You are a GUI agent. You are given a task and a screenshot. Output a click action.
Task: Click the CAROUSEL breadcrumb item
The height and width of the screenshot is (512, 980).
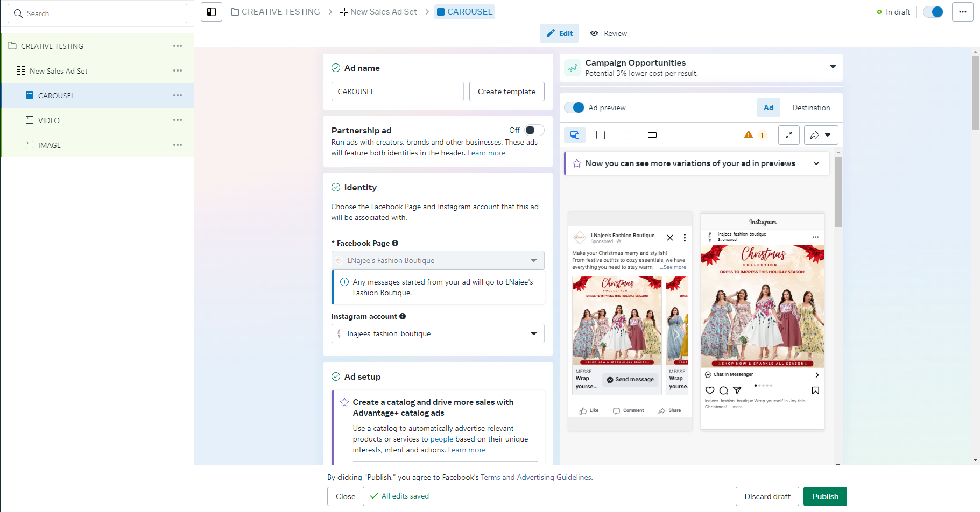click(x=464, y=12)
